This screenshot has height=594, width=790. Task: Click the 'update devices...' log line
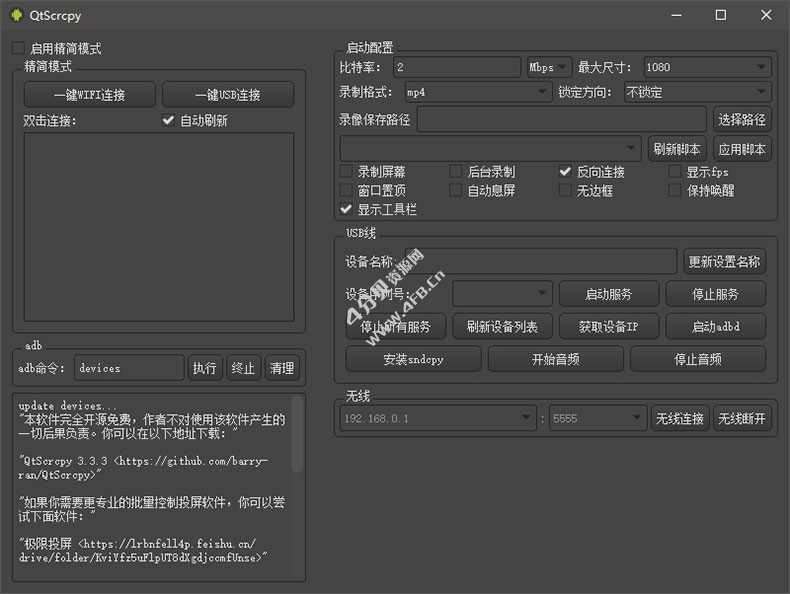[x=68, y=406]
